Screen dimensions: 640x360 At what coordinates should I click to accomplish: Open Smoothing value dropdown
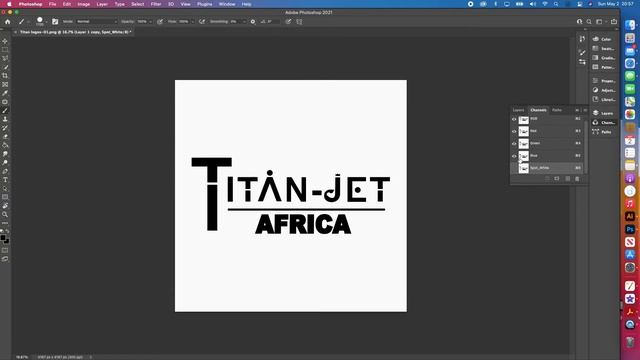pyautogui.click(x=244, y=22)
